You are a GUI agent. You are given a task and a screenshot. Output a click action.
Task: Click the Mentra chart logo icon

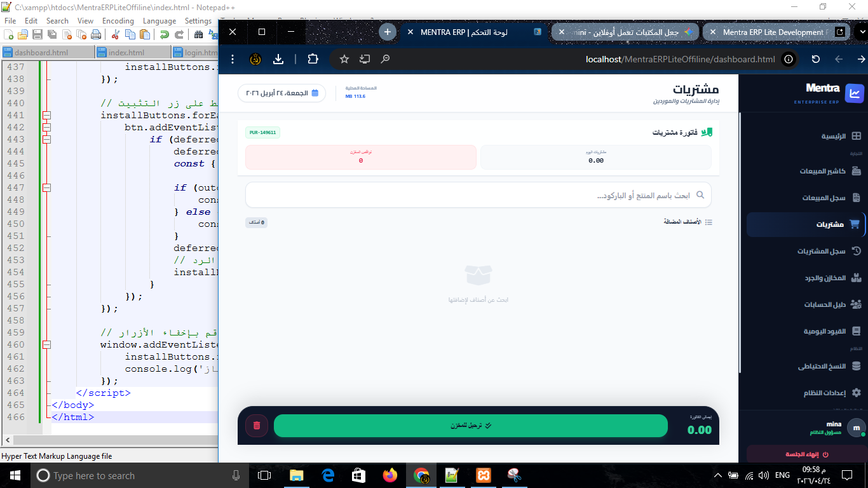855,93
